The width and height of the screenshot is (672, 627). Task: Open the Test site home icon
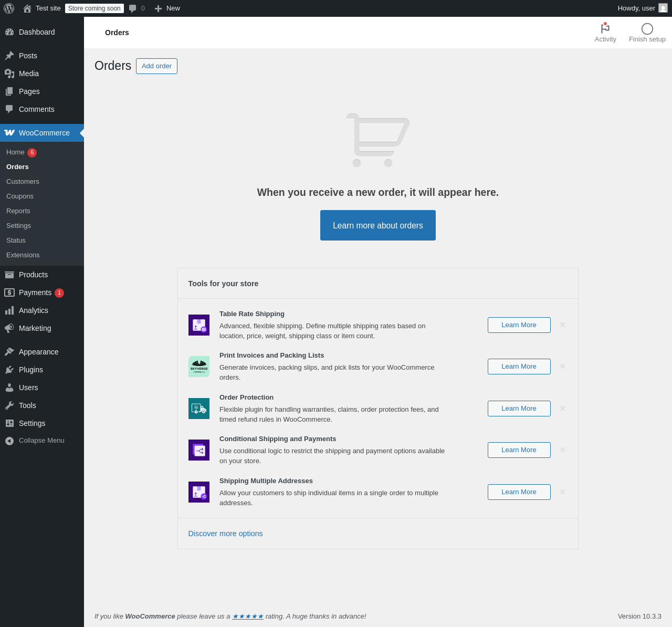point(27,8)
